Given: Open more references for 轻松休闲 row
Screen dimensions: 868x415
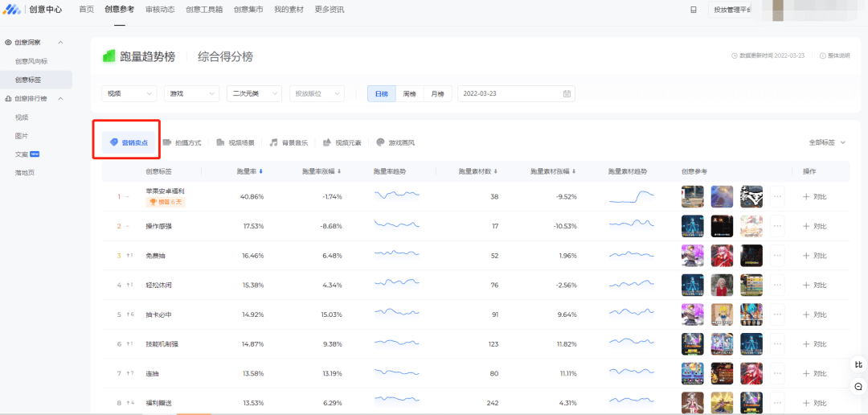Looking at the screenshot, I should point(777,285).
